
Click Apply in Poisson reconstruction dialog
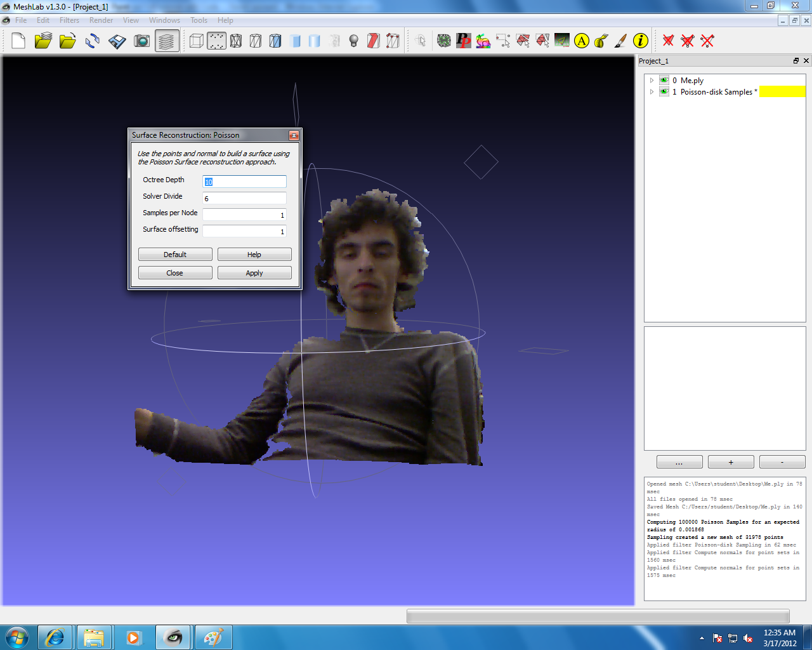pos(254,273)
